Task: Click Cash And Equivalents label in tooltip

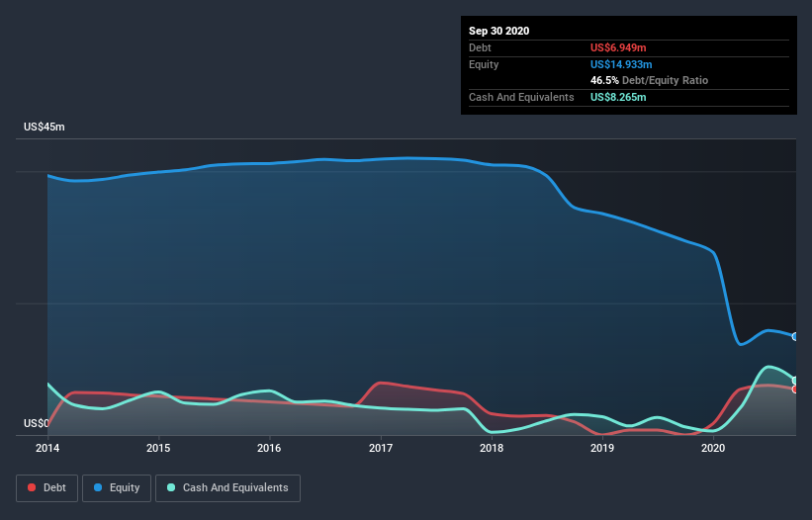Action: 521,97
